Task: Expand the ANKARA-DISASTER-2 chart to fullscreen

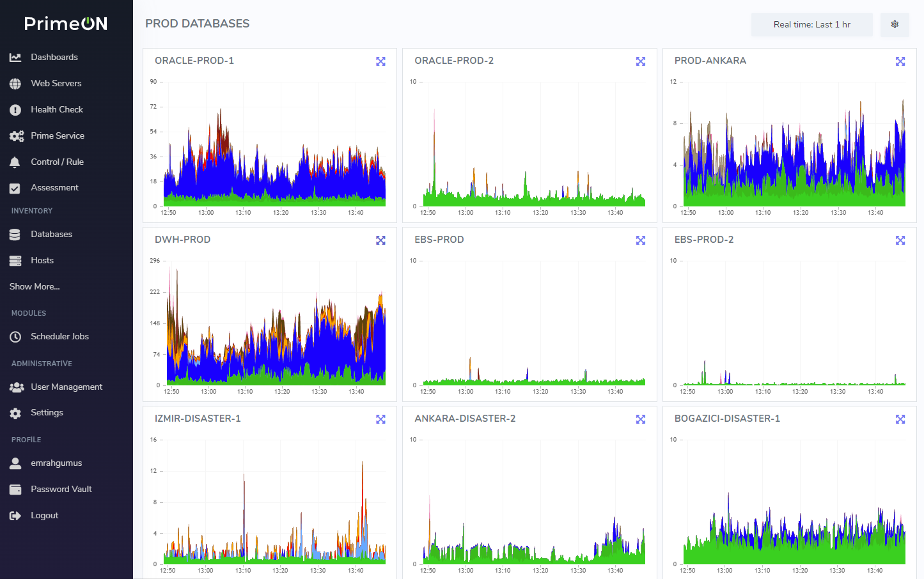Action: (641, 419)
